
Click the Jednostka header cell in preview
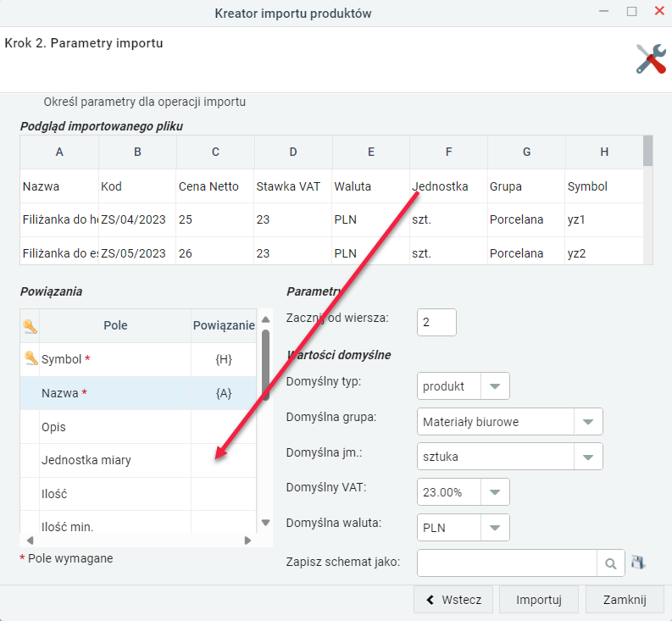pyautogui.click(x=449, y=186)
